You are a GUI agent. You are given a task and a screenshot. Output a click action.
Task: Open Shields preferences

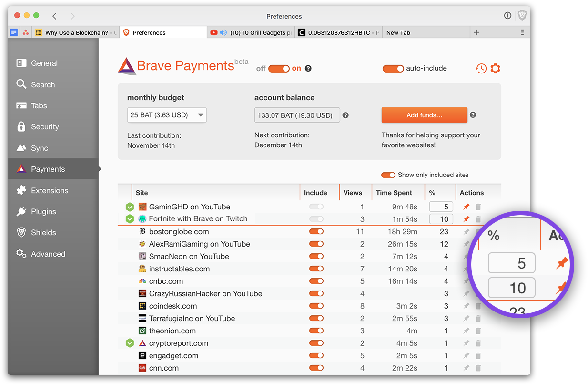(53, 232)
